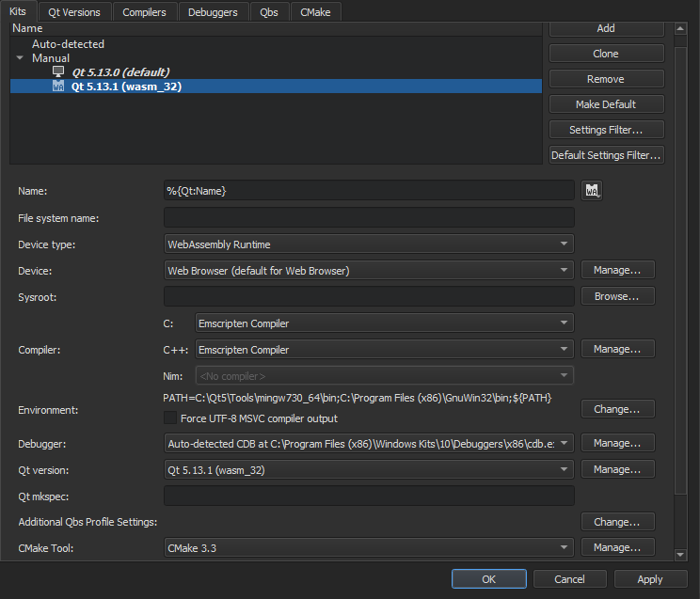Open Default Settings Filter dialog
700x599 pixels.
coord(606,155)
